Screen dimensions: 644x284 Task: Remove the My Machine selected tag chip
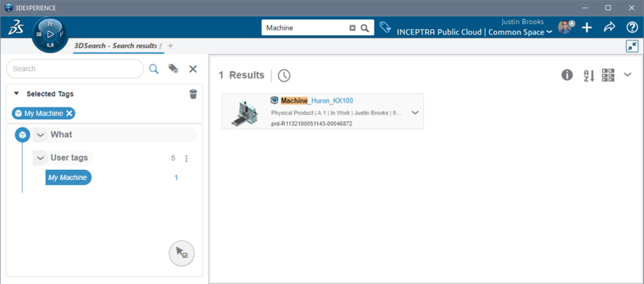tap(70, 113)
